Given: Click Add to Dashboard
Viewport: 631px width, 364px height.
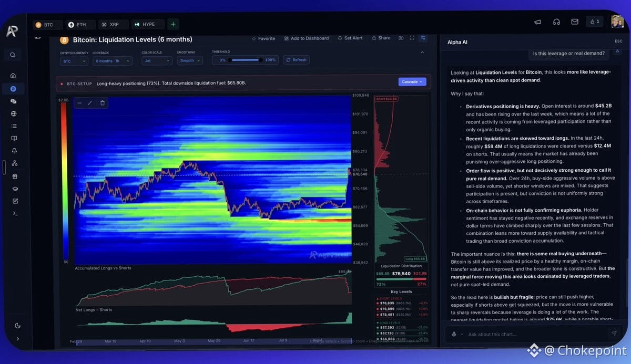Looking at the screenshot, I should pos(307,38).
